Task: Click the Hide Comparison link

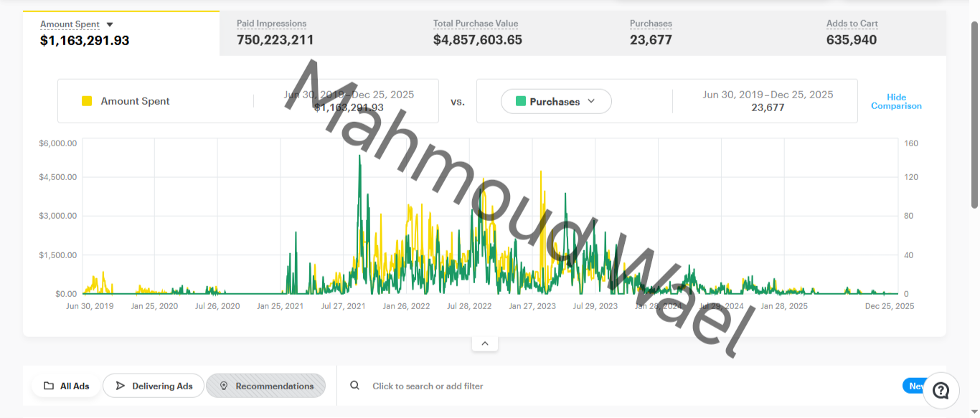Action: (x=896, y=101)
